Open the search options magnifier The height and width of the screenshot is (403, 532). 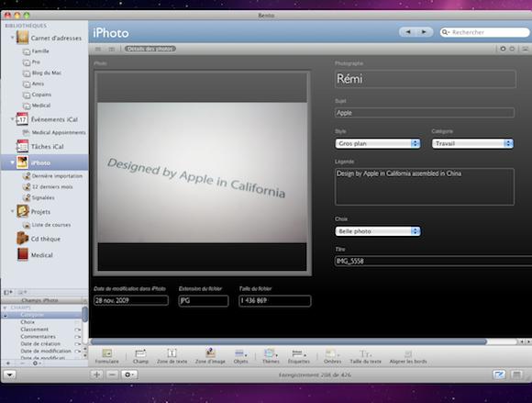[x=445, y=32]
